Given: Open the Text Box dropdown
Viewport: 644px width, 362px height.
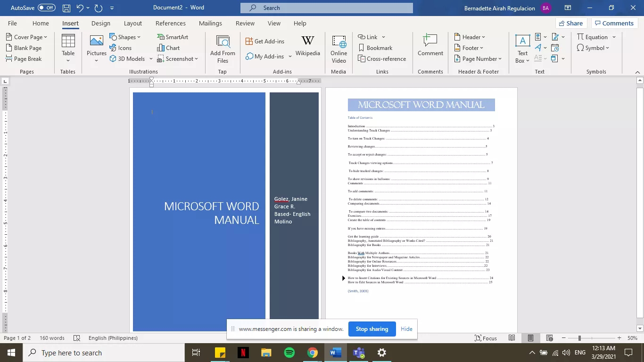Looking at the screenshot, I should point(522,48).
